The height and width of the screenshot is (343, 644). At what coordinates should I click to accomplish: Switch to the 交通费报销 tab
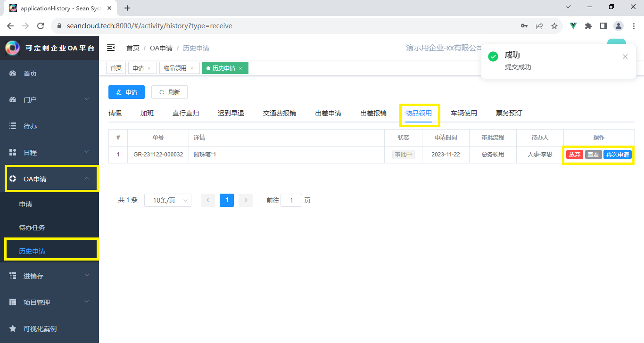coord(280,113)
